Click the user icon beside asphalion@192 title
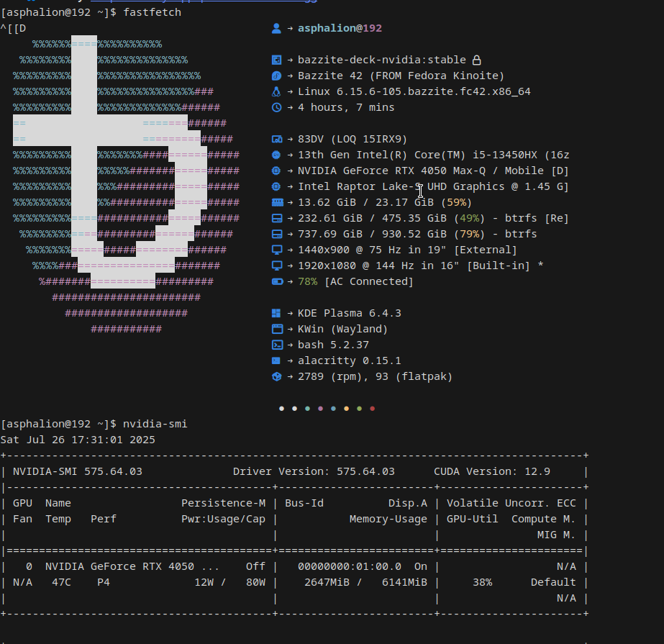 click(x=276, y=28)
